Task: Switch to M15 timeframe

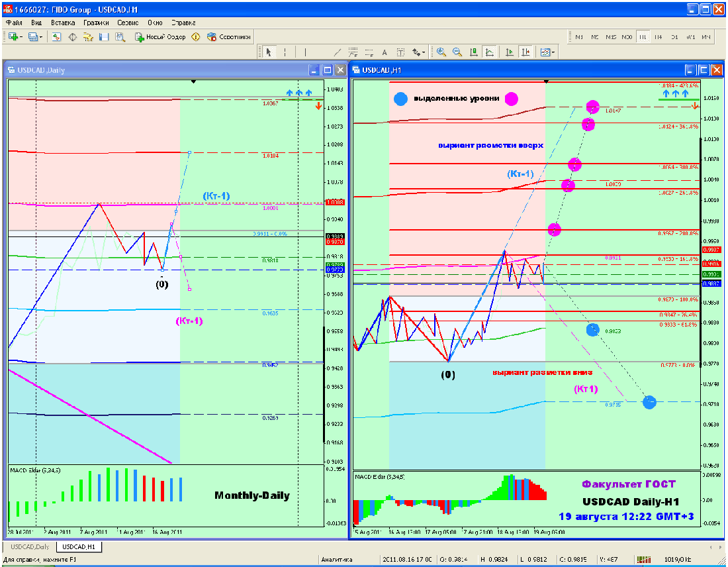Action: [x=611, y=36]
